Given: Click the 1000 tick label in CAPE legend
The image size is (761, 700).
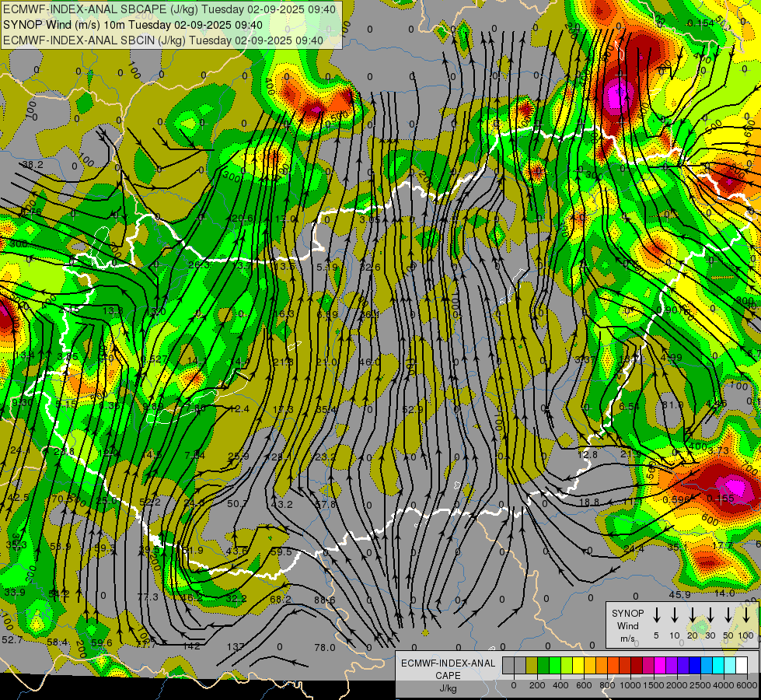Looking at the screenshot, I should coord(630,685).
